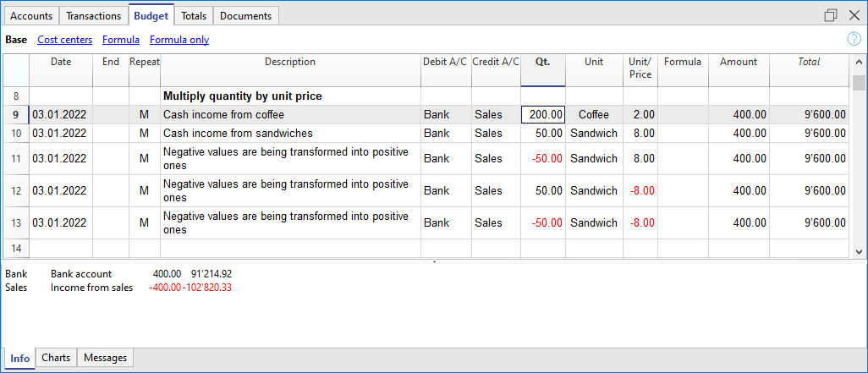Click the scrollbar down arrow
868x373 pixels.
859,250
